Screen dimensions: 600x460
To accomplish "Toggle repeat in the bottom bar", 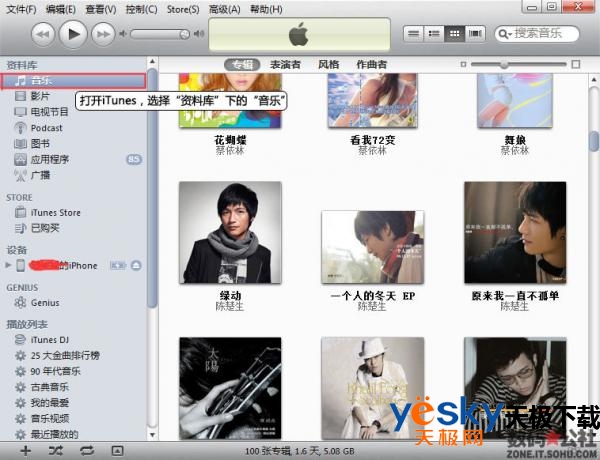I will coord(86,451).
